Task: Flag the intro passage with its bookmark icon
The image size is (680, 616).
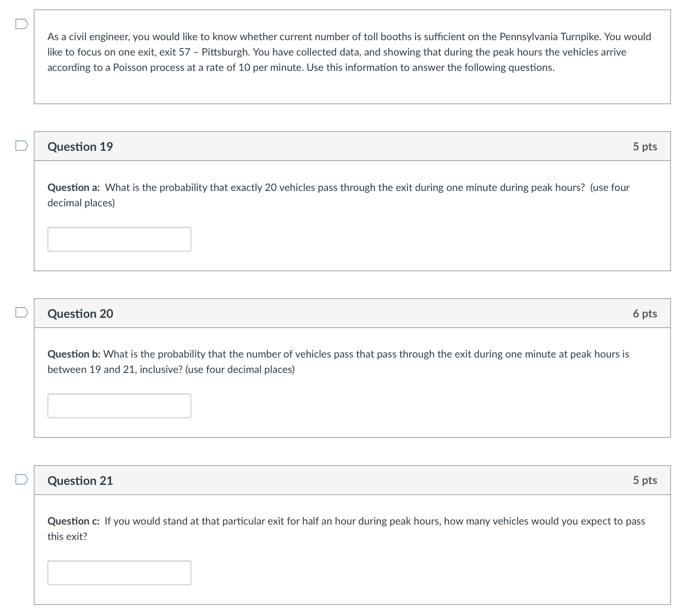Action: (x=22, y=24)
